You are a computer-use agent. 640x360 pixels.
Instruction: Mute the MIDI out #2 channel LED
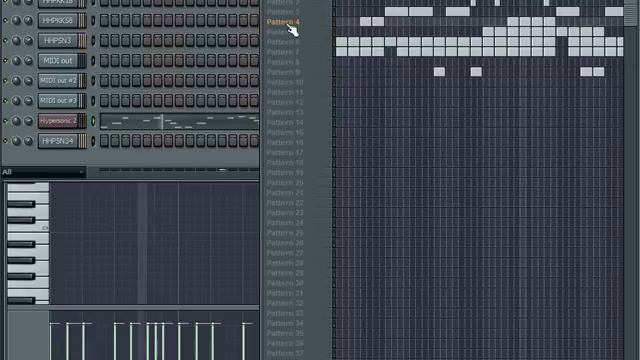5,80
